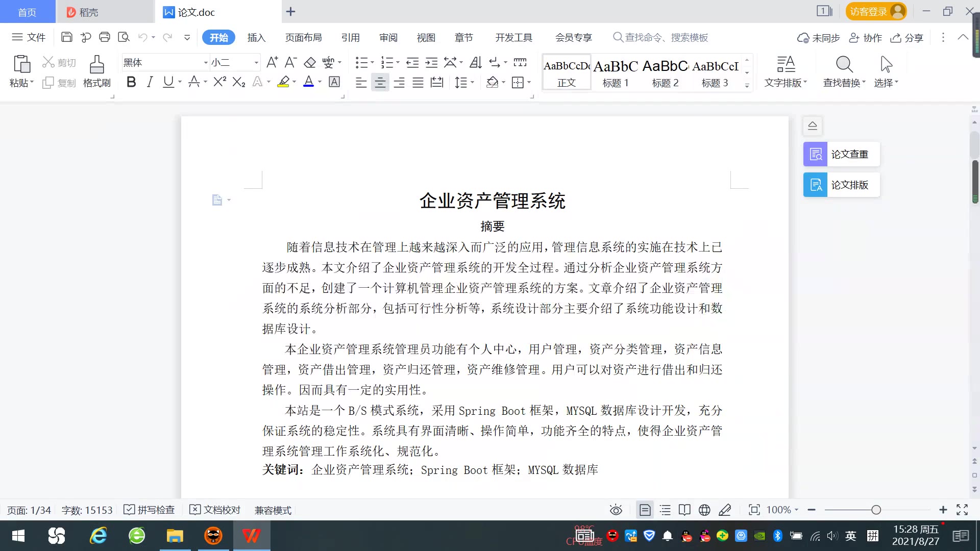980x551 pixels.
Task: Click the clear formatting eraser icon
Action: tap(310, 63)
